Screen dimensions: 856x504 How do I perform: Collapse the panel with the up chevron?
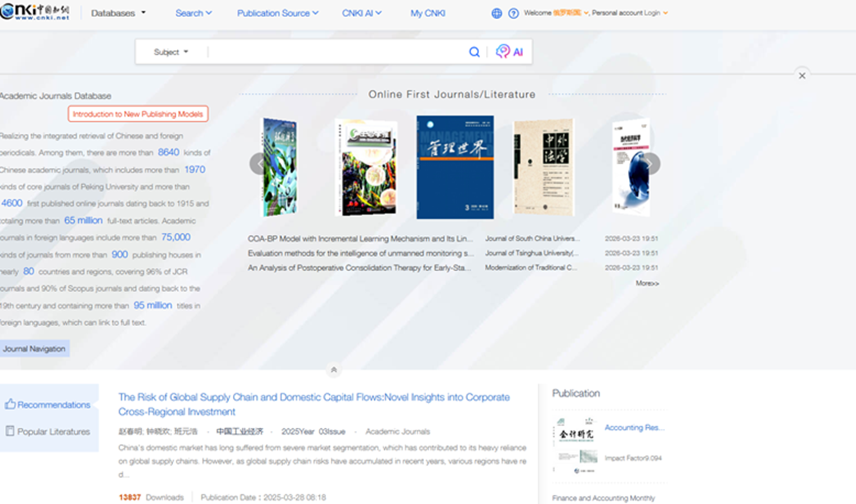tap(333, 370)
